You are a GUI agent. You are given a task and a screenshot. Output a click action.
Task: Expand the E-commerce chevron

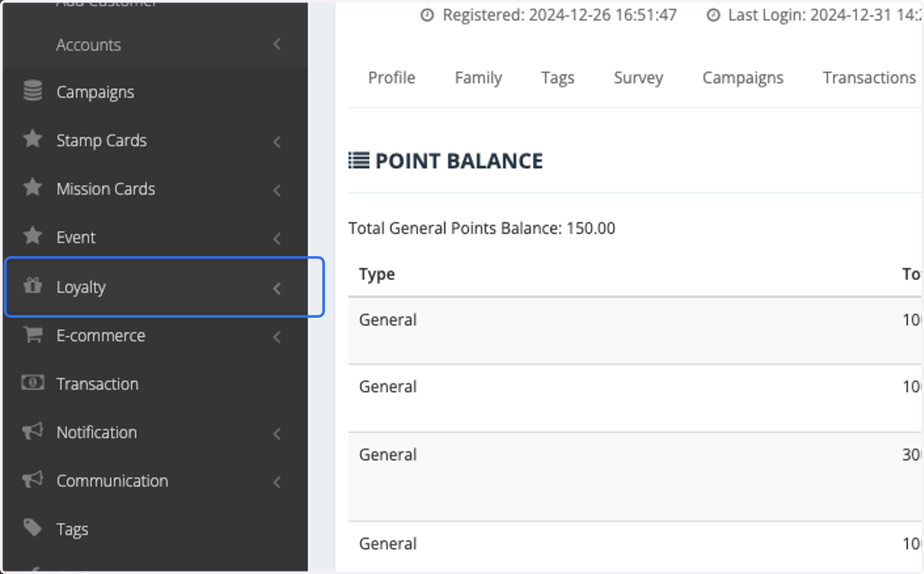(277, 337)
